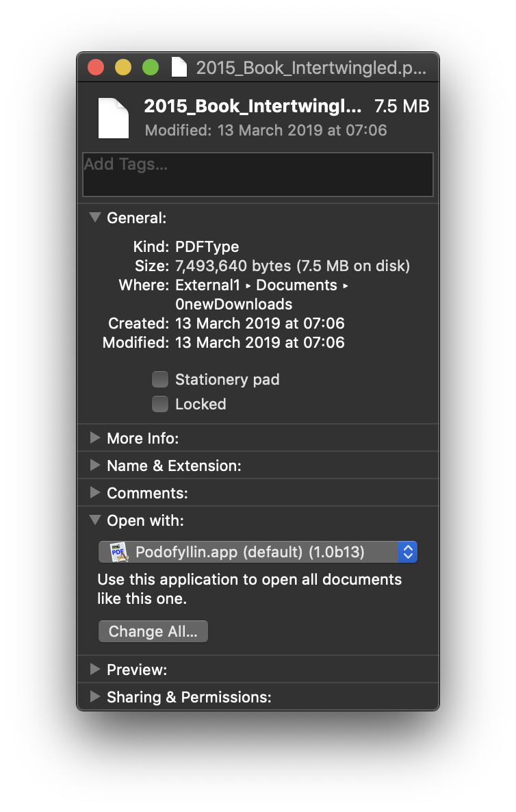The image size is (516, 812).
Task: Collapse the General section
Action: point(95,218)
